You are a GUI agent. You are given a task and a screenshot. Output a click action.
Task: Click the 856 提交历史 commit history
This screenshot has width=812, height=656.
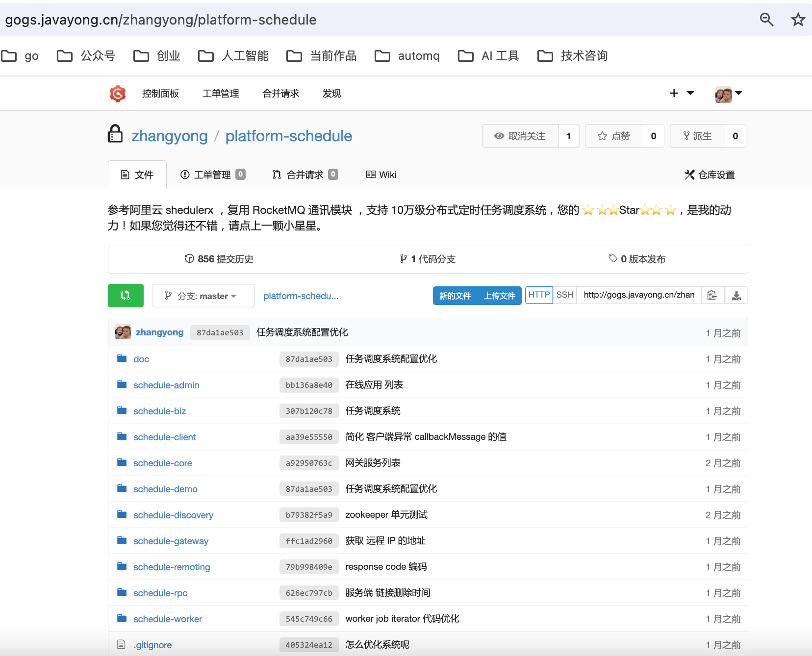pyautogui.click(x=219, y=259)
